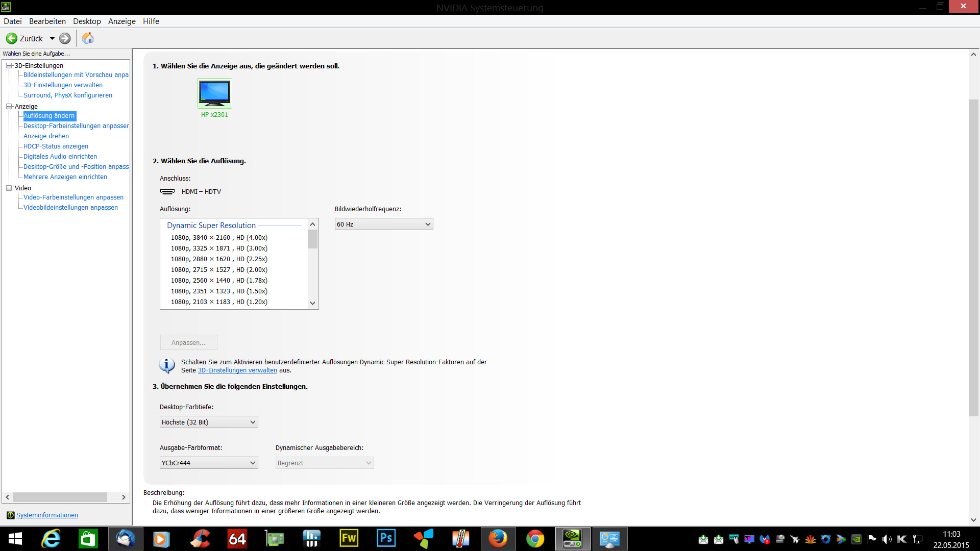
Task: Expand the Ausgabe-Farbformat YCbCr444 dropdown
Action: [209, 463]
